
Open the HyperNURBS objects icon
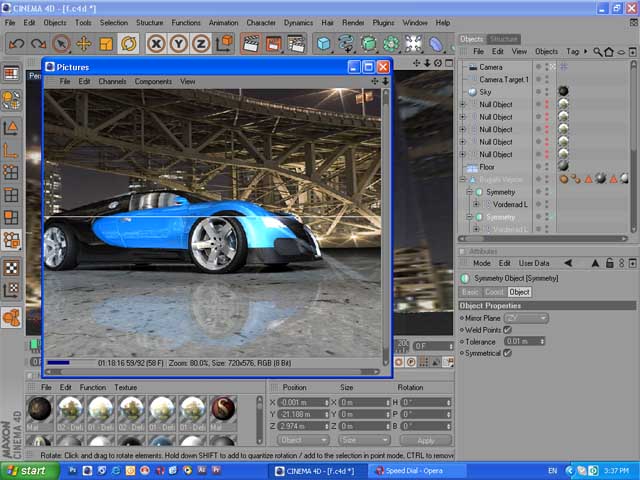[x=369, y=43]
